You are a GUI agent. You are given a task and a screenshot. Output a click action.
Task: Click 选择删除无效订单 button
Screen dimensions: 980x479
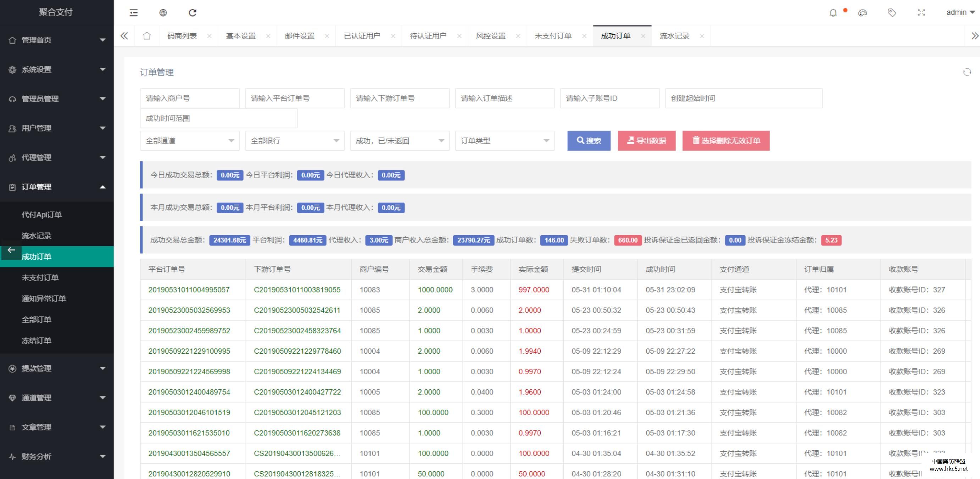click(725, 141)
